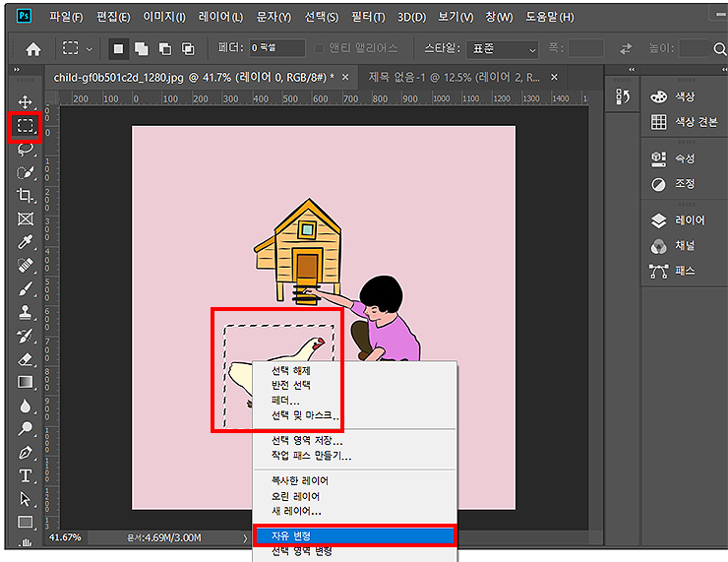Choose Intersect with selection mode button

coord(188,49)
